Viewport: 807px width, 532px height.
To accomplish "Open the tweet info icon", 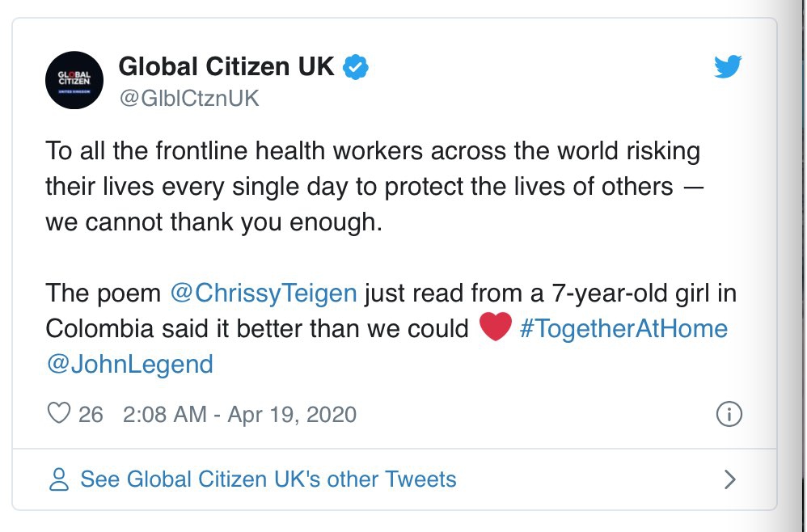I will [729, 415].
